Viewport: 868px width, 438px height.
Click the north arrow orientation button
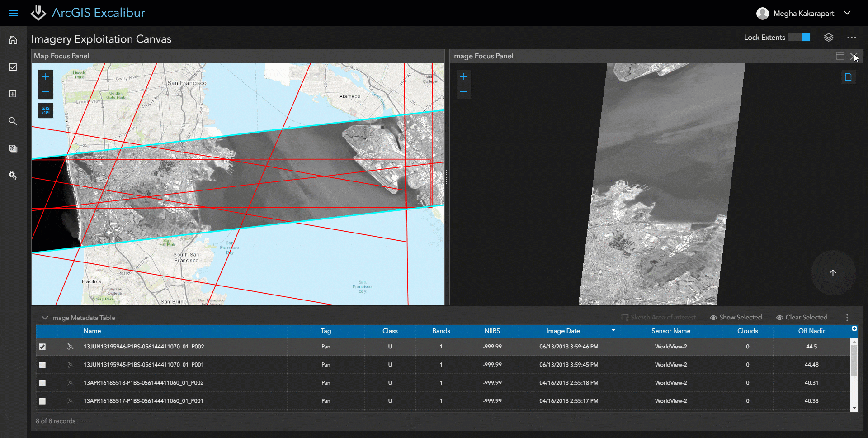click(833, 273)
